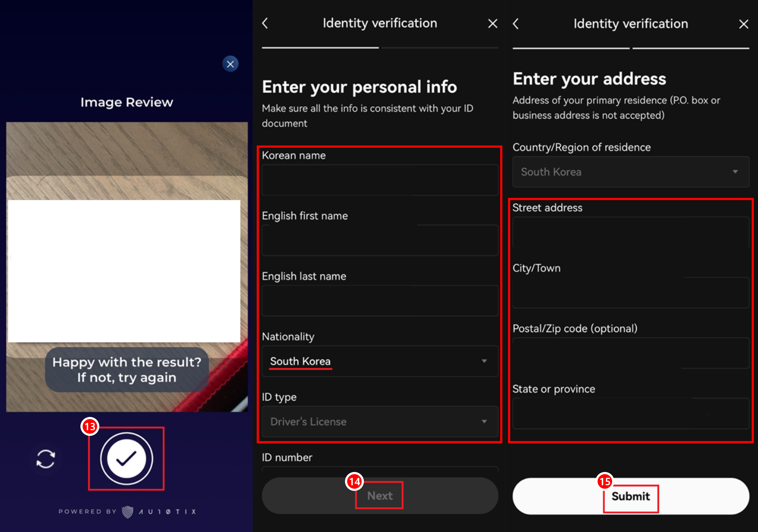Click the Postal/Zip code optional field
Screen dimensions: 758x532
point(631,353)
